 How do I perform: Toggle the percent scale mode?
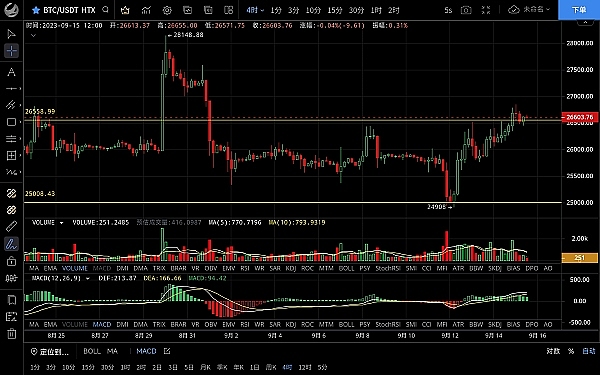point(571,351)
